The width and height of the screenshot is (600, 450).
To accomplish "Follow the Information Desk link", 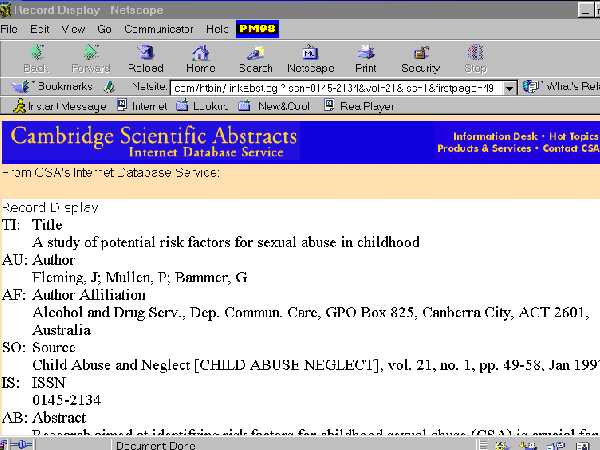I will [495, 137].
